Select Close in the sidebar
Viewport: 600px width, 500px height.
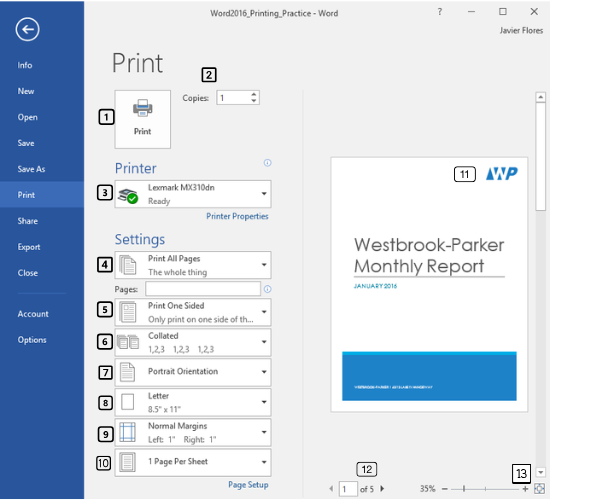click(x=42, y=273)
